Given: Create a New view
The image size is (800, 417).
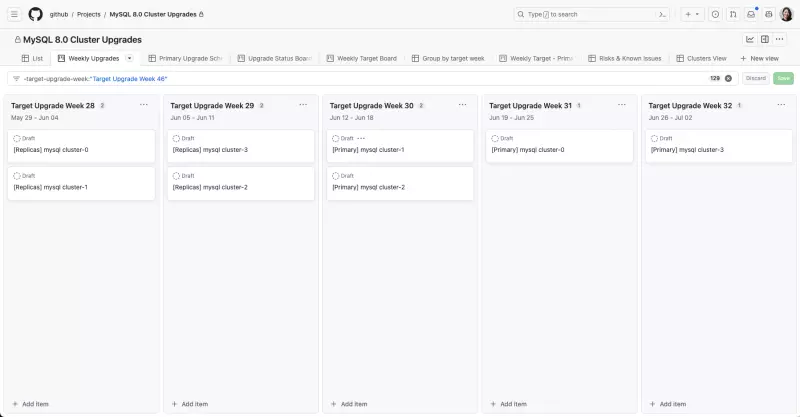Looking at the screenshot, I should pos(759,59).
